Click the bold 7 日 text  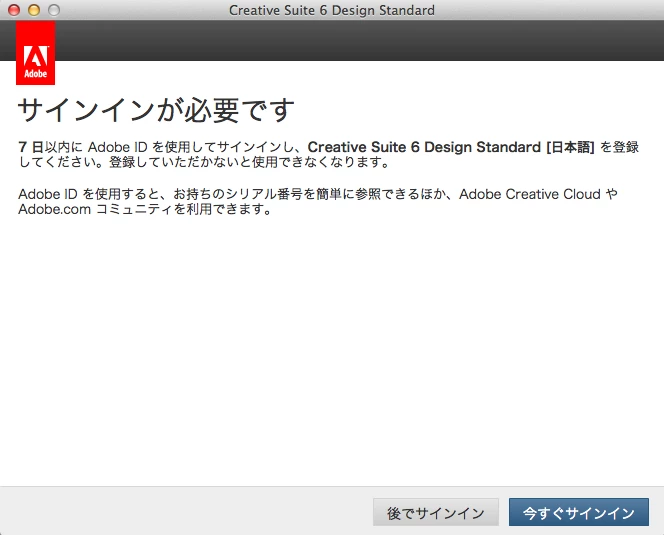pos(31,147)
